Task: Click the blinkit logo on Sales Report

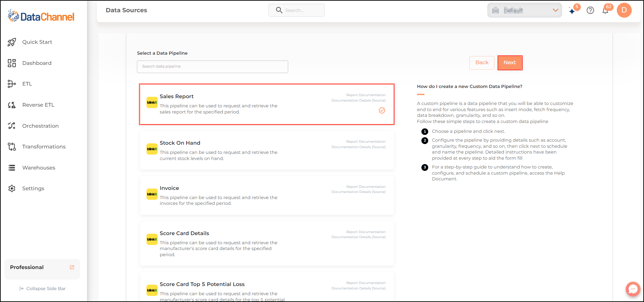Action: tap(152, 103)
